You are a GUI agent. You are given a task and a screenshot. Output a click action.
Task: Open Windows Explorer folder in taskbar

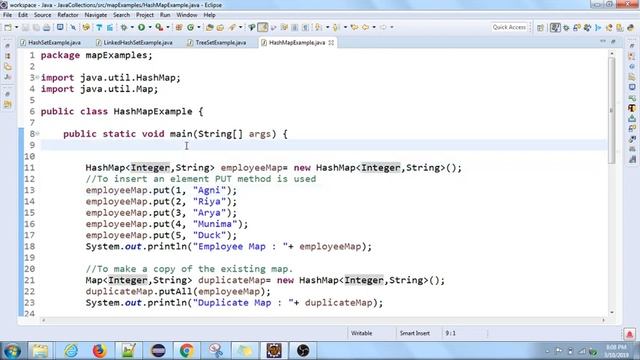[x=40, y=351]
